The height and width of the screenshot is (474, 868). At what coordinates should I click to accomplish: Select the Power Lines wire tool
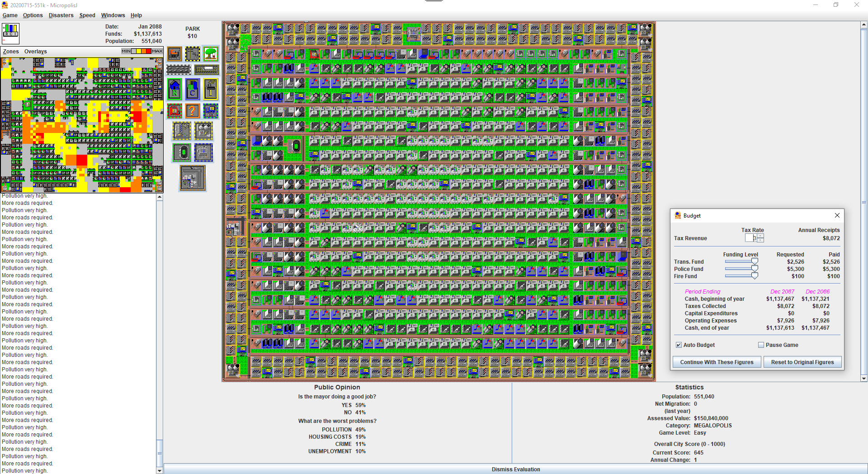click(x=193, y=54)
